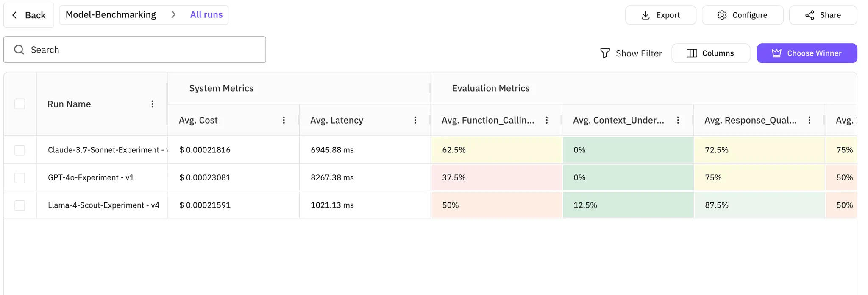This screenshot has width=868, height=295.
Task: Click the Back arrow icon
Action: coord(15,15)
